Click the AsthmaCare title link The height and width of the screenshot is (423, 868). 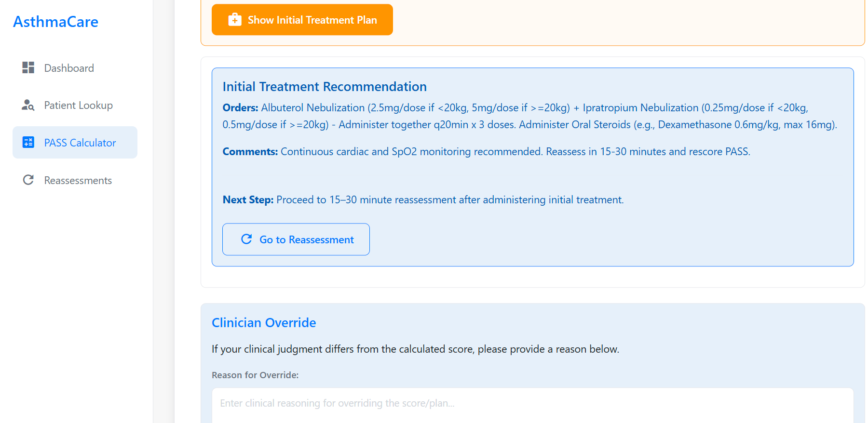point(55,21)
